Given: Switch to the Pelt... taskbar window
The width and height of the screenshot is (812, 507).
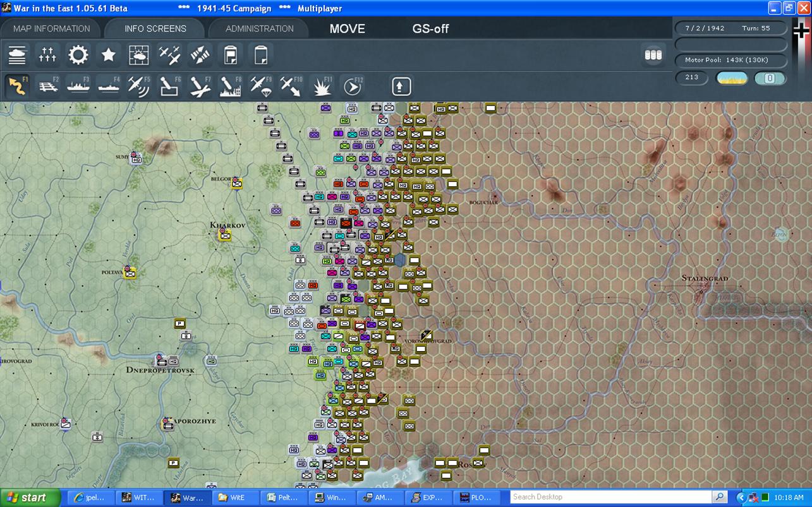Looking at the screenshot, I should 283,498.
